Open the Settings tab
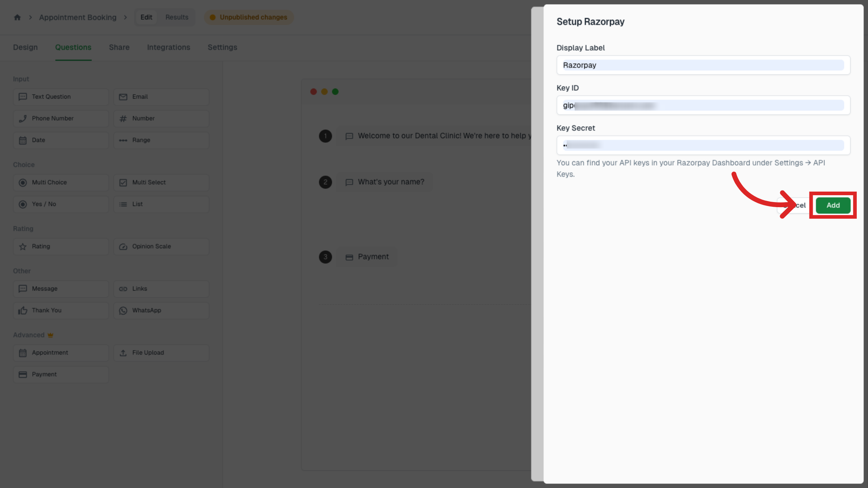868x488 pixels. (x=222, y=47)
